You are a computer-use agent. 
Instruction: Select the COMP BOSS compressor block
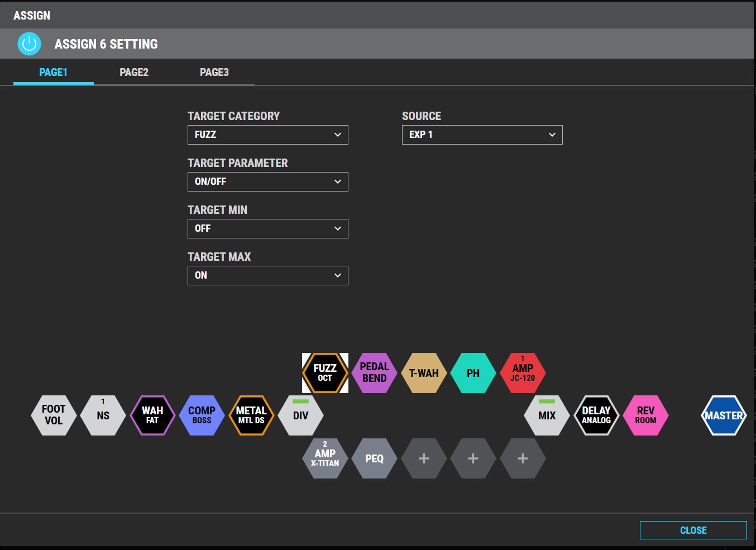202,415
